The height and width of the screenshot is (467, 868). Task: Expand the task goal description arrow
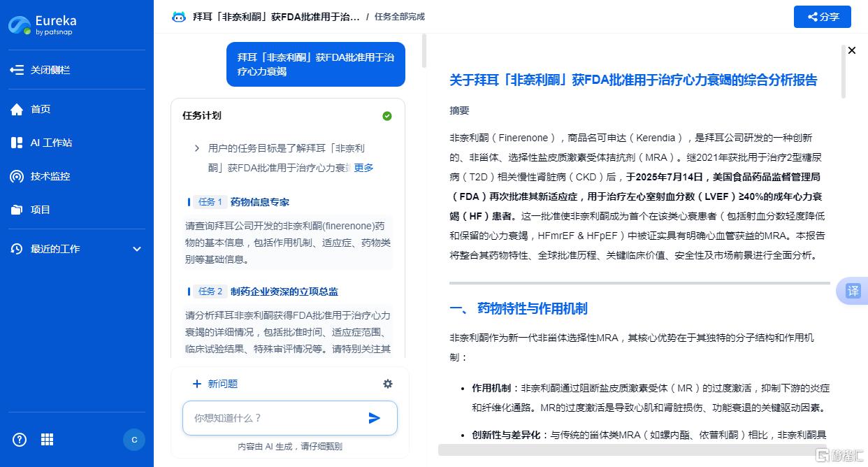(197, 148)
